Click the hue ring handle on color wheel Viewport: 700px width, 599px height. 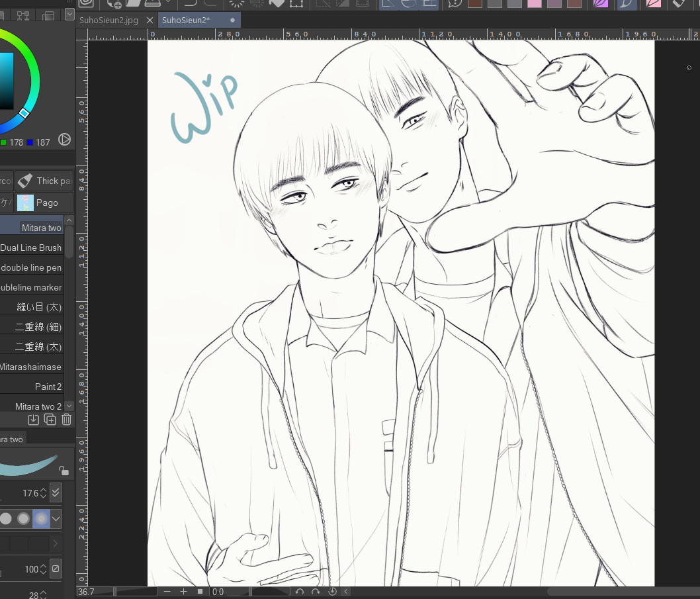(x=24, y=113)
